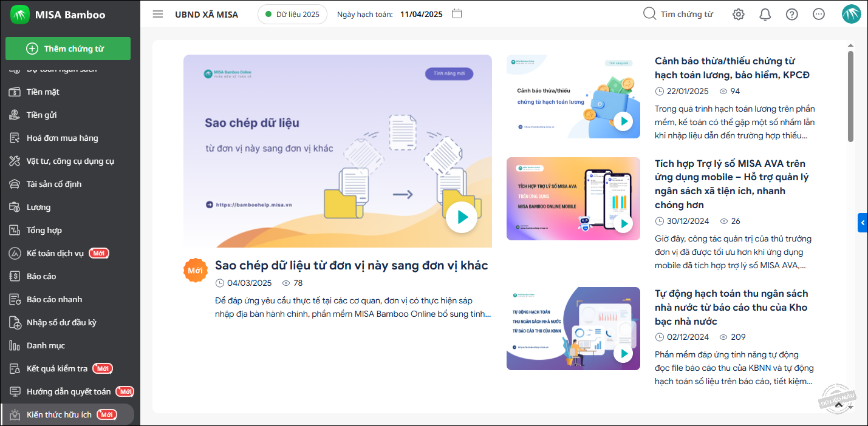
Task: Click the 30/12/2024 article date
Action: pyautogui.click(x=688, y=221)
